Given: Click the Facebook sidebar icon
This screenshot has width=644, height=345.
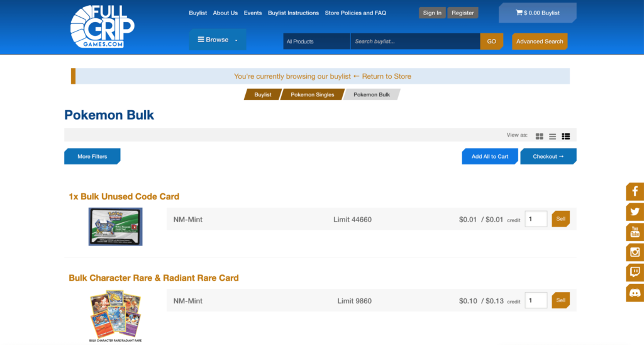Looking at the screenshot, I should pyautogui.click(x=635, y=191).
